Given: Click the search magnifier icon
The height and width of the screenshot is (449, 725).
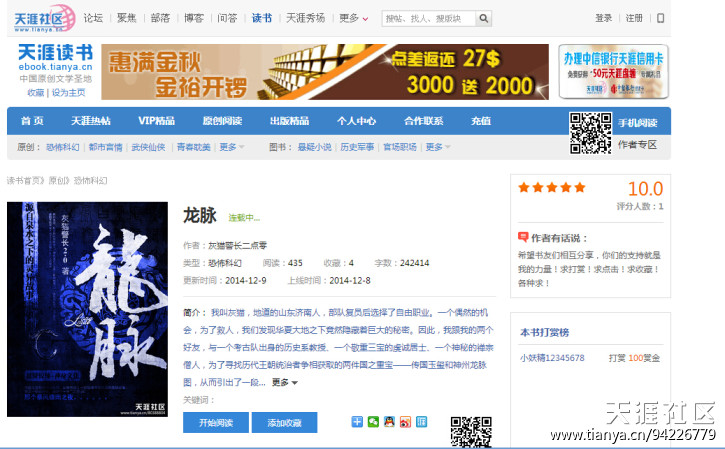Looking at the screenshot, I should pyautogui.click(x=483, y=18).
